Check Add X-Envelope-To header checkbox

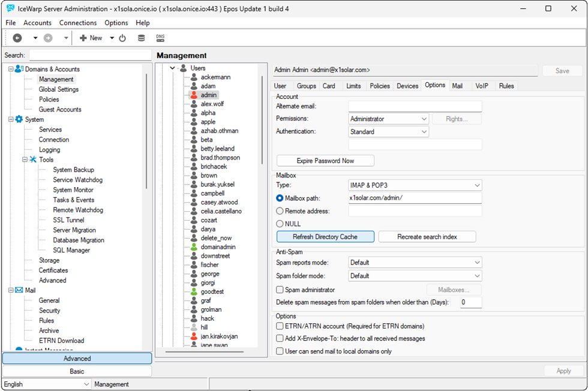coord(280,338)
